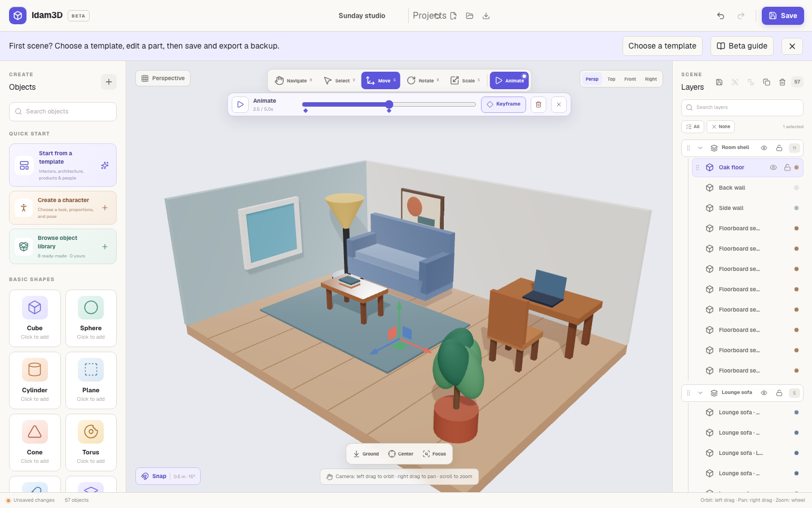Open a project folder

pos(470,16)
